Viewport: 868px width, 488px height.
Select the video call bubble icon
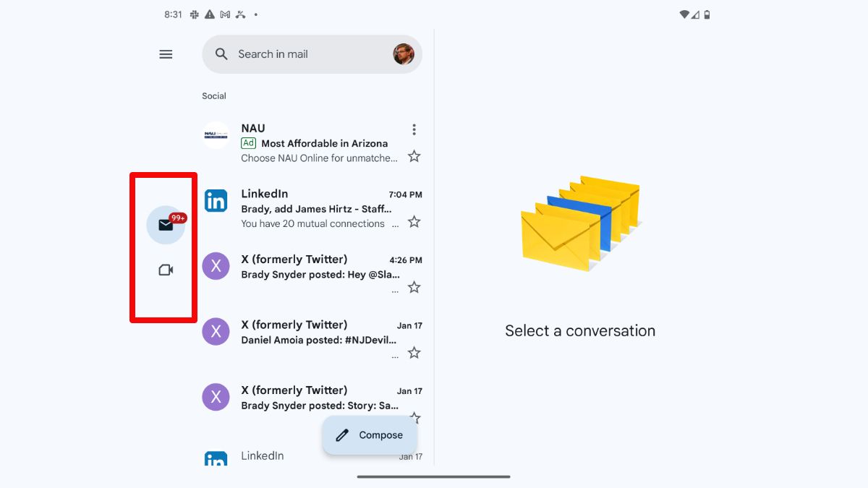point(165,269)
